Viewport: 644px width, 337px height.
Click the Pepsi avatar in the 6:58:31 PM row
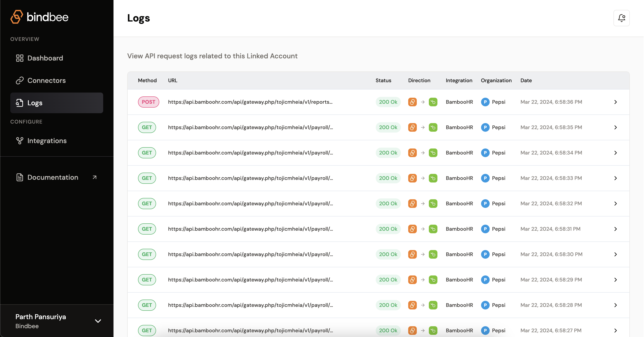[485, 229]
